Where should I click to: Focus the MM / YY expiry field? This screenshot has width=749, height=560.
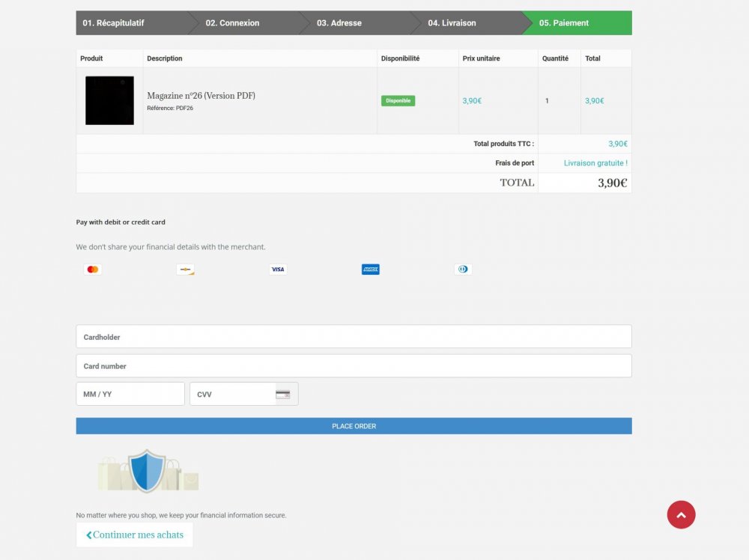click(130, 394)
